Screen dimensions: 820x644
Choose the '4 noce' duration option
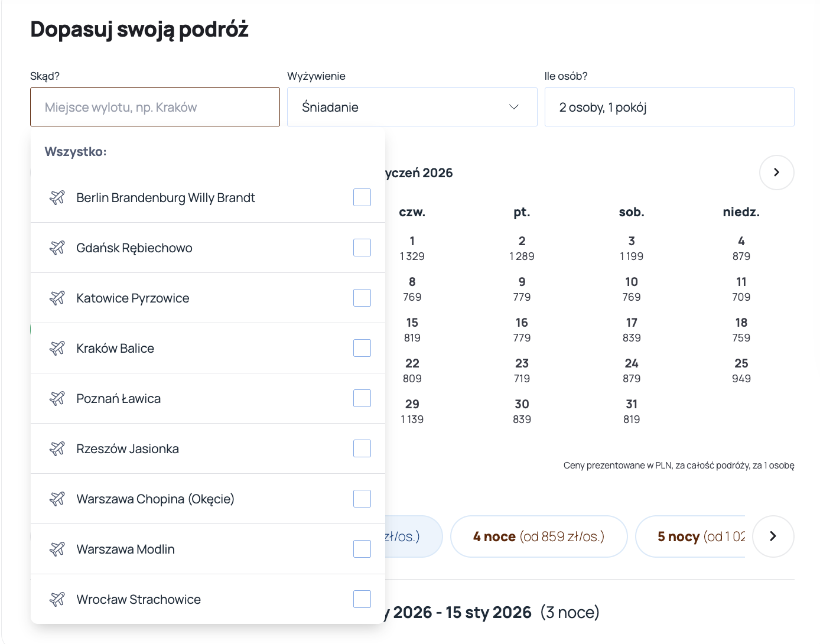pyautogui.click(x=538, y=536)
